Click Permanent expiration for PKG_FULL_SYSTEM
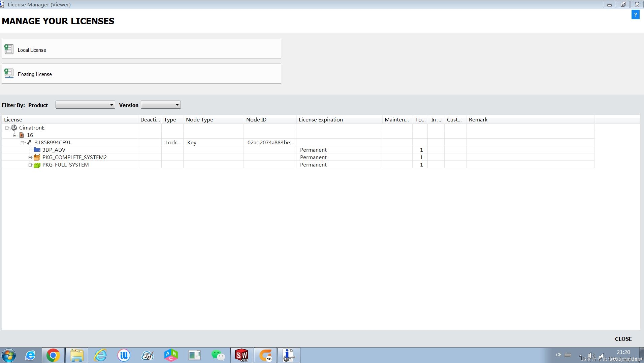The height and width of the screenshot is (363, 644). (313, 165)
